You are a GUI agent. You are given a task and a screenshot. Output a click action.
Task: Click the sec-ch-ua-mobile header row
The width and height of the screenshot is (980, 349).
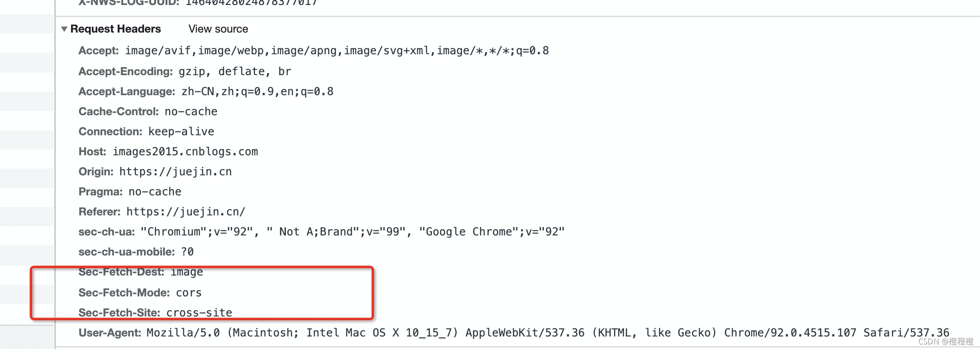pos(136,252)
